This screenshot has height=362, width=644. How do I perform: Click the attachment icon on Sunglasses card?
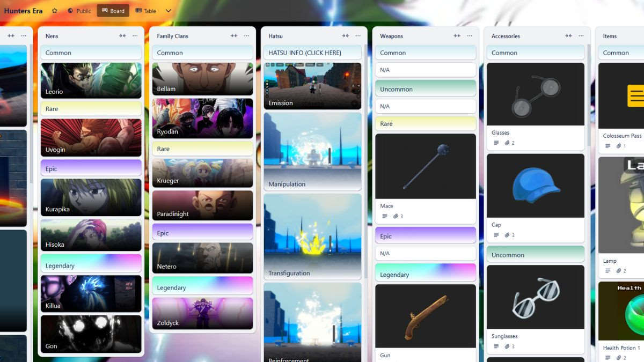(507, 346)
